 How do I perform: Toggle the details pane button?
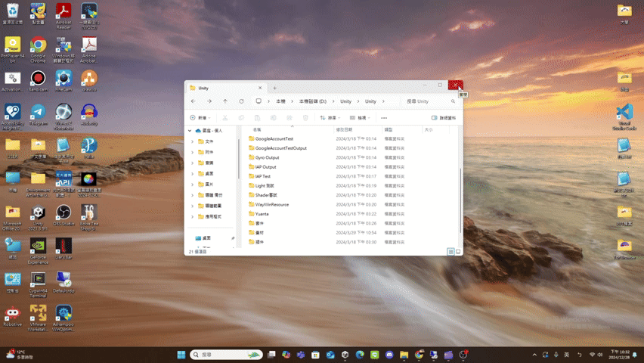click(444, 118)
